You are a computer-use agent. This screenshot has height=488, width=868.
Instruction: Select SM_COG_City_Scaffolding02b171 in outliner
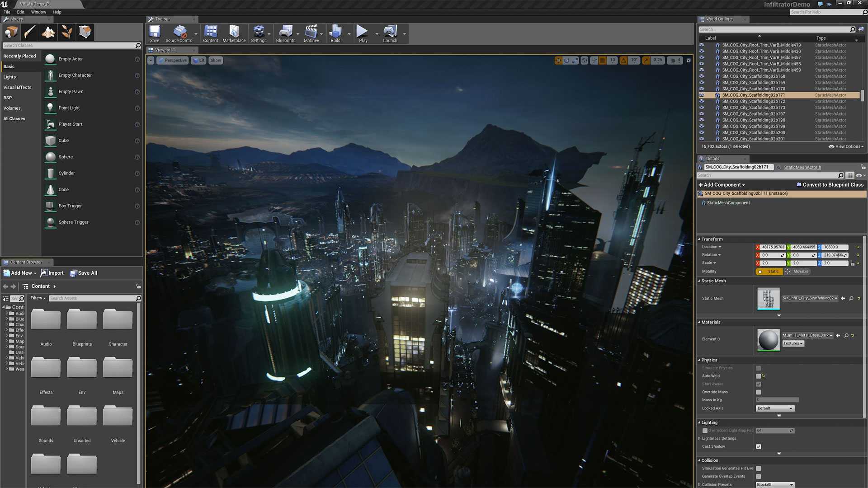point(754,95)
